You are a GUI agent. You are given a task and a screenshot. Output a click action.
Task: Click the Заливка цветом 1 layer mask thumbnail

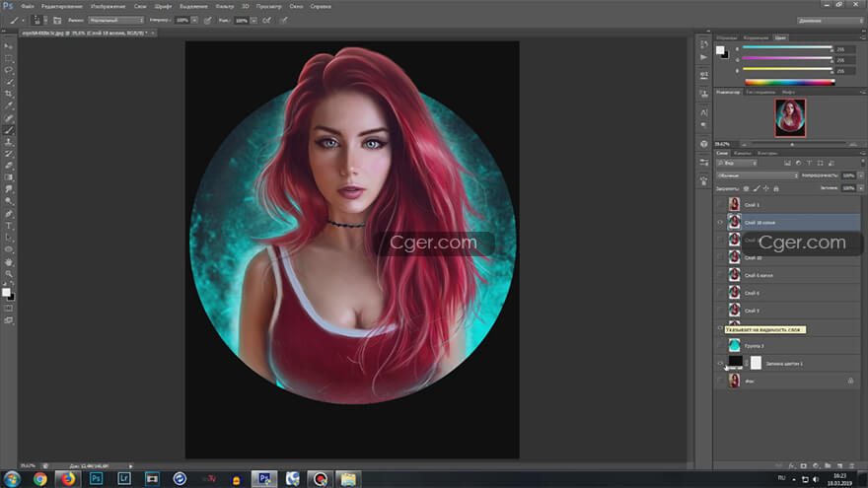(x=756, y=363)
